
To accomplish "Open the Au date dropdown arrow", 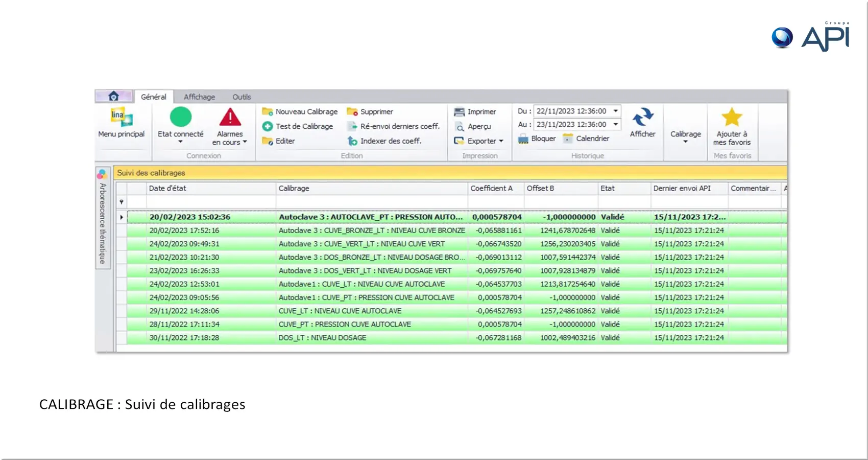I will pos(616,124).
